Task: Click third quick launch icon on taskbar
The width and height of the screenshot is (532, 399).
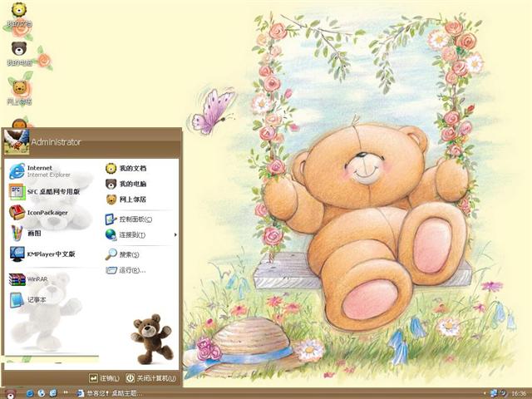Action: (x=53, y=393)
